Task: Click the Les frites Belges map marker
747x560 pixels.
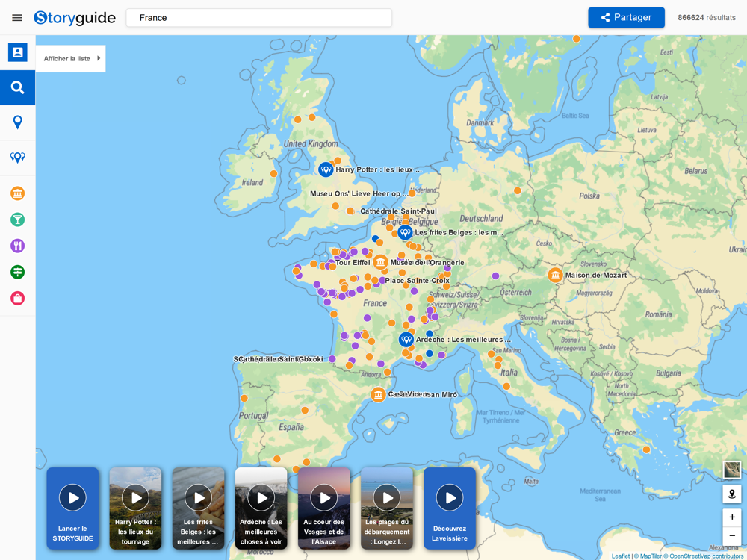Action: (x=405, y=232)
